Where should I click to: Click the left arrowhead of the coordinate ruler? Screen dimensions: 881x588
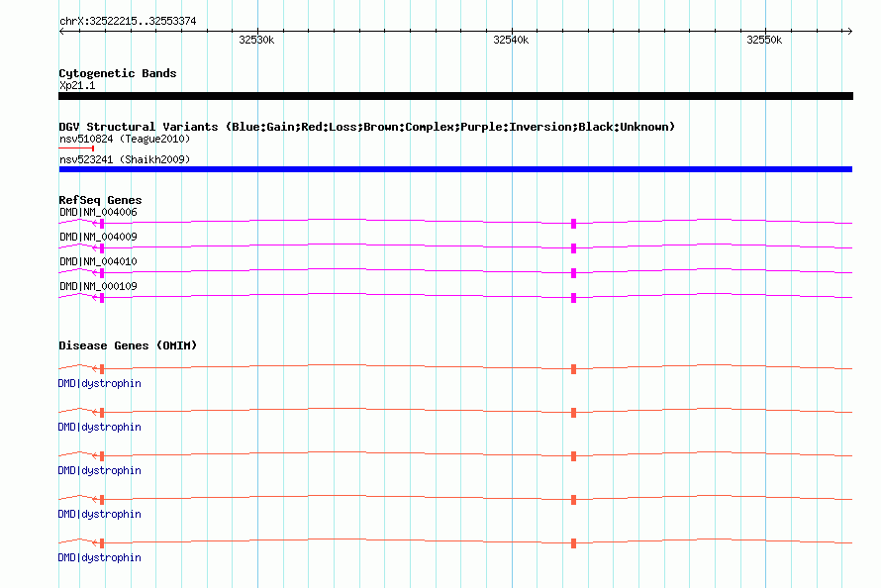pyautogui.click(x=61, y=31)
